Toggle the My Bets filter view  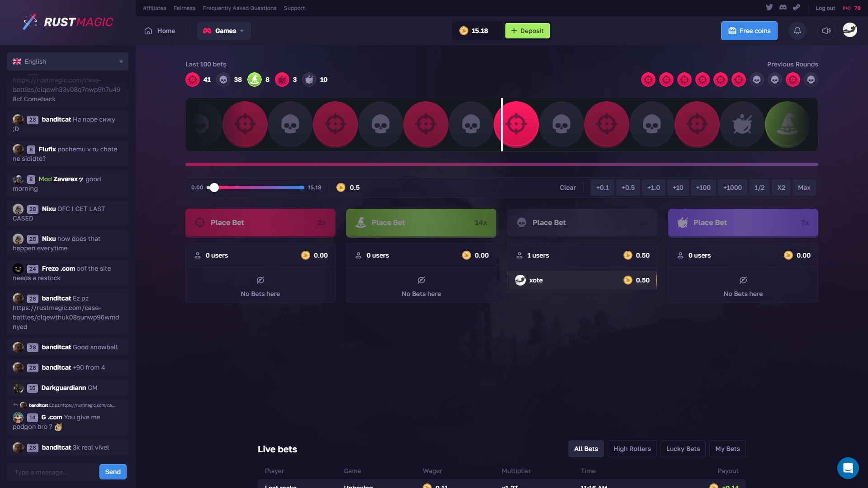(727, 449)
